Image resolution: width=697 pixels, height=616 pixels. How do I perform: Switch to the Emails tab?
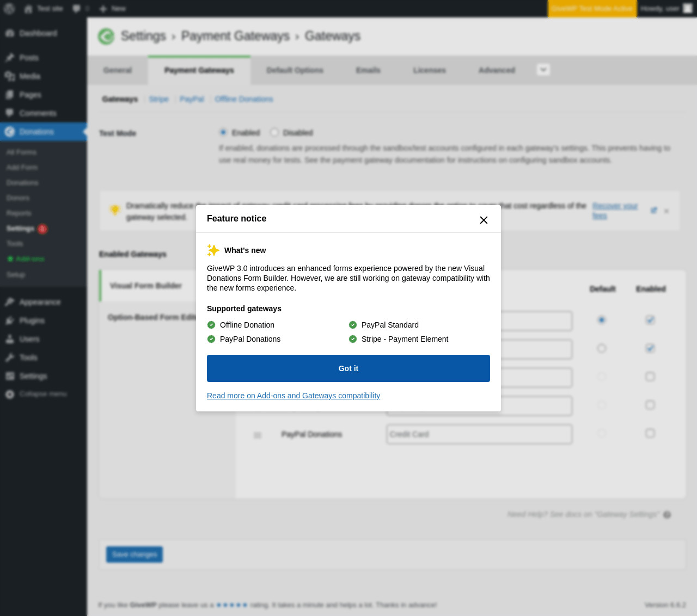(x=368, y=70)
